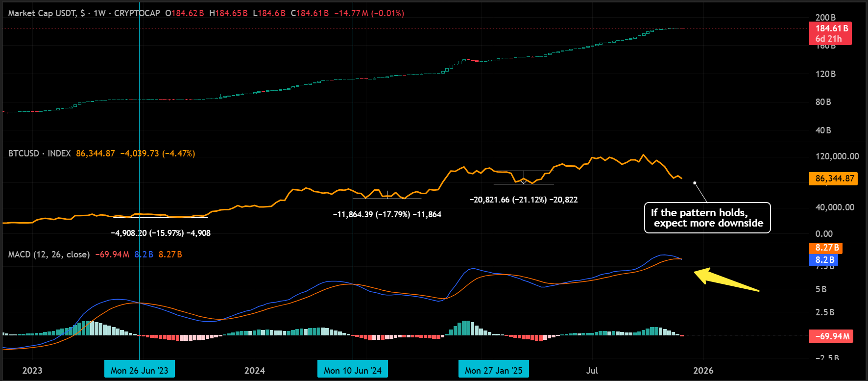Click the red -69.94 M histogram label
This screenshot has height=381, width=868.
[x=831, y=336]
